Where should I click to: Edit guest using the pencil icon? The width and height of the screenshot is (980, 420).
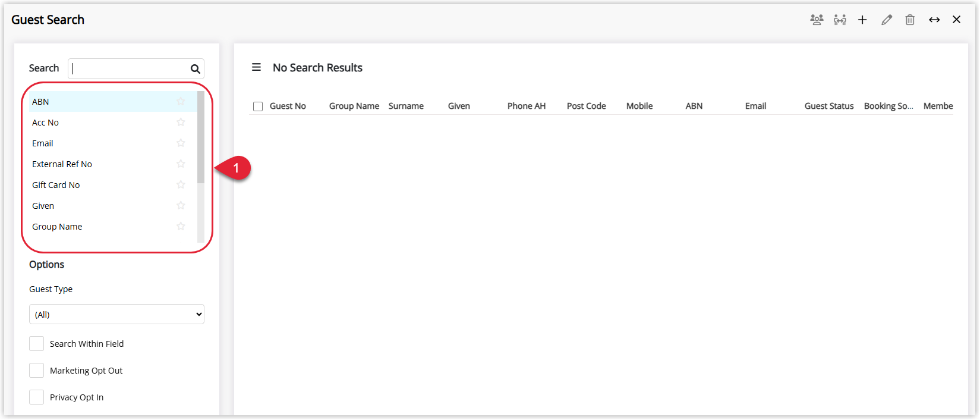[887, 20]
